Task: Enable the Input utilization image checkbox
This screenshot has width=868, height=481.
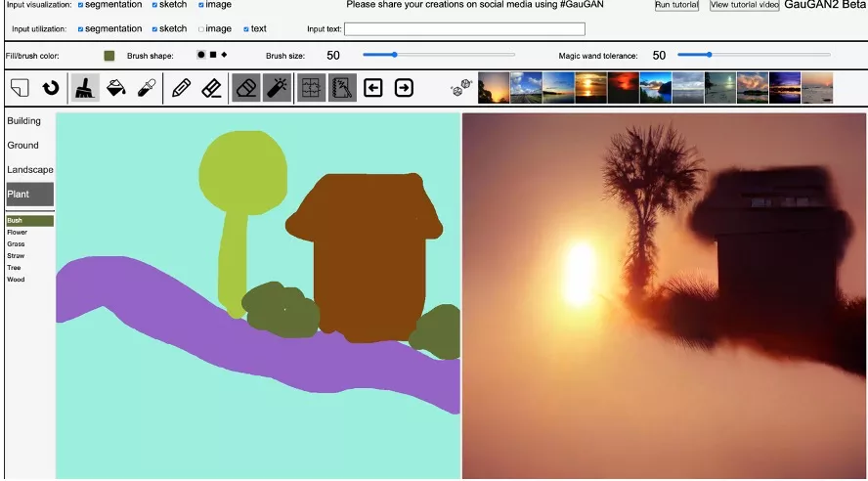Action: click(x=201, y=29)
